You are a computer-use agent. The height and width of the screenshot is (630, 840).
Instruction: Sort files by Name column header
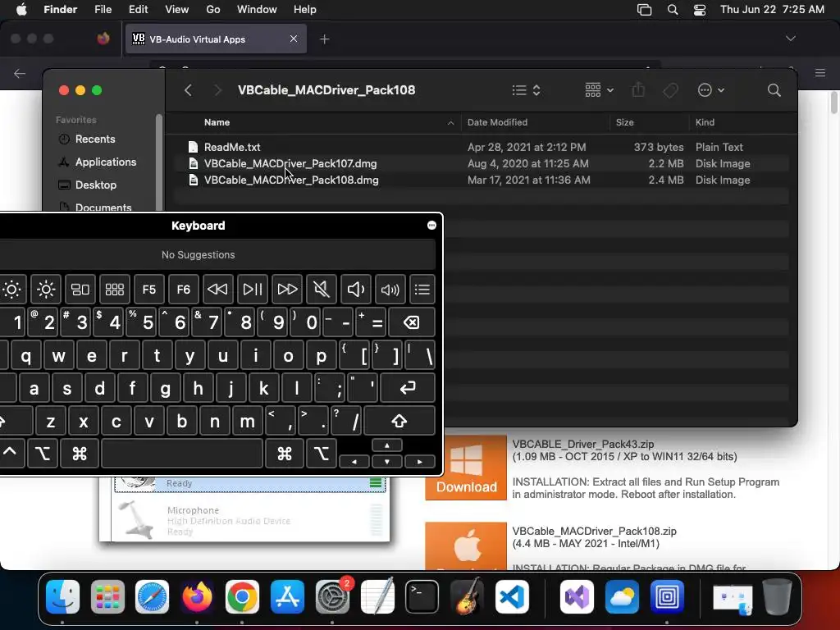point(217,123)
